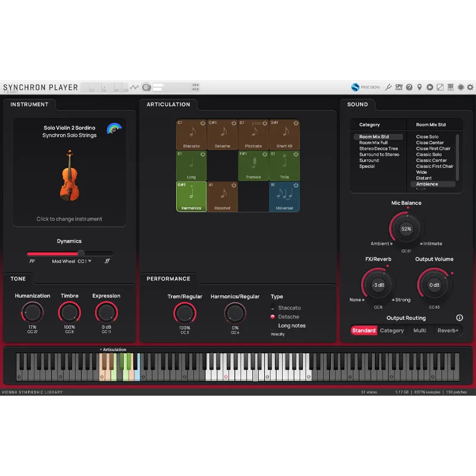Screen dimensions: 476x476
Task: Click the round knob icon in header
Action: click(x=146, y=87)
